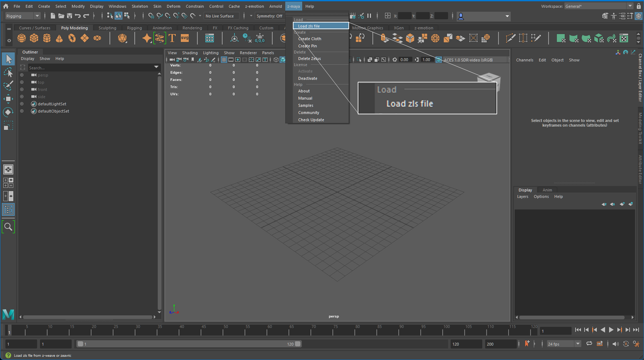Open the Workspace General dropdown
The image size is (644, 360).
point(599,6)
